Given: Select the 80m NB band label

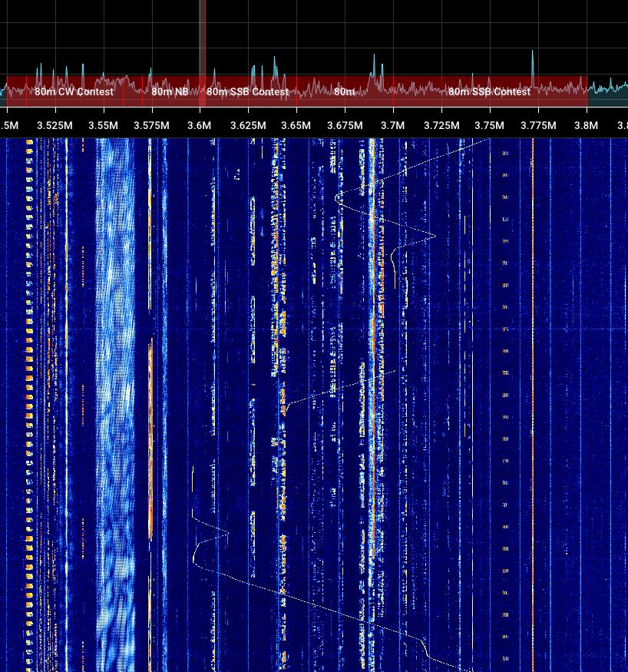Looking at the screenshot, I should [170, 91].
